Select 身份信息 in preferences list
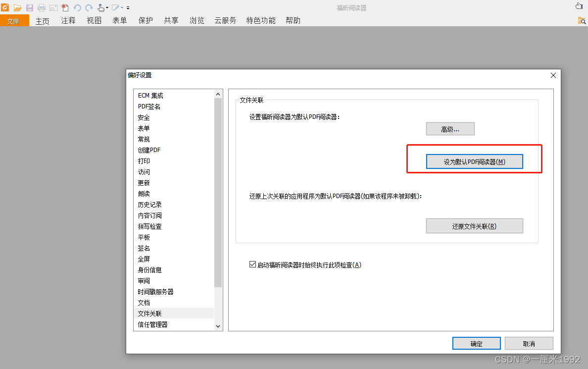The width and height of the screenshot is (588, 369). point(174,270)
